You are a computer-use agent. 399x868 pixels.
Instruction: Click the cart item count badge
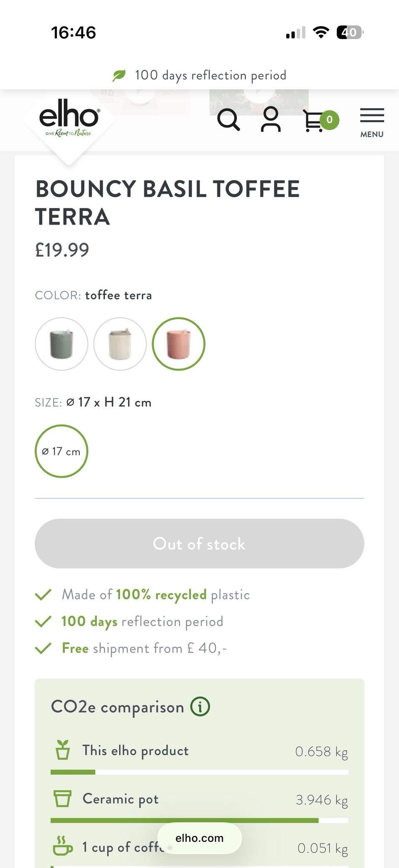330,120
